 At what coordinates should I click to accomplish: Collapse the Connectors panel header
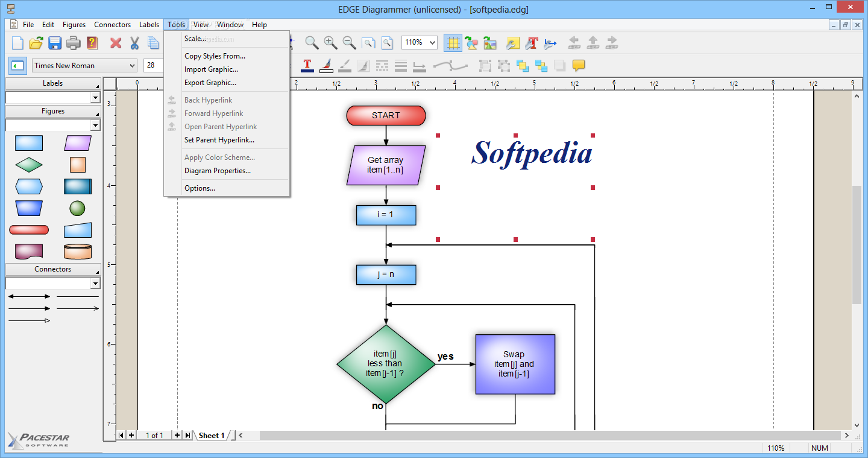point(53,269)
